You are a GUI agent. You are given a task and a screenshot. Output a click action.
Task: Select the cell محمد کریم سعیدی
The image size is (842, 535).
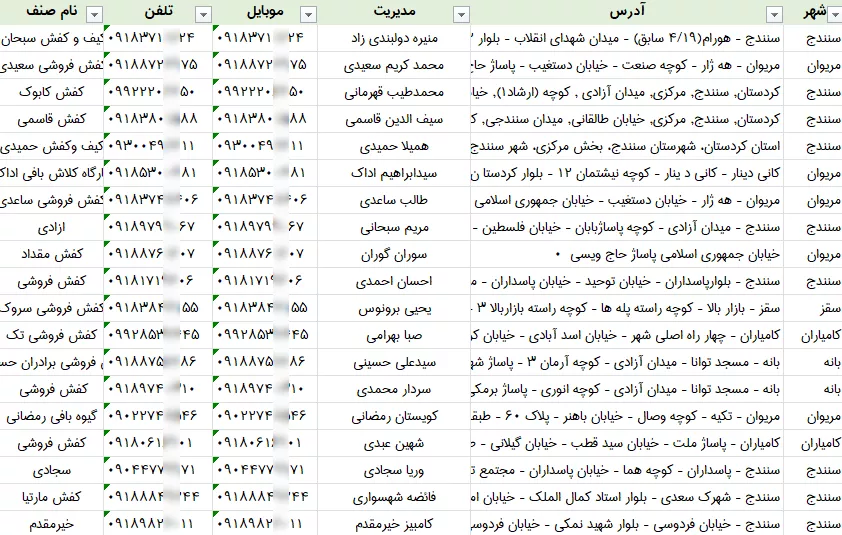point(394,65)
